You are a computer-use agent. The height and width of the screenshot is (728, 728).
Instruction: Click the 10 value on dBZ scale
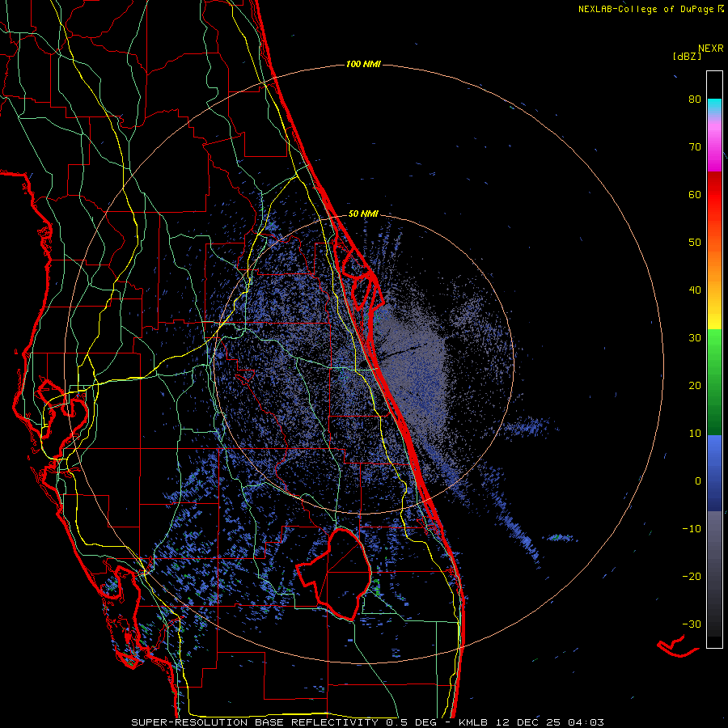[695, 434]
